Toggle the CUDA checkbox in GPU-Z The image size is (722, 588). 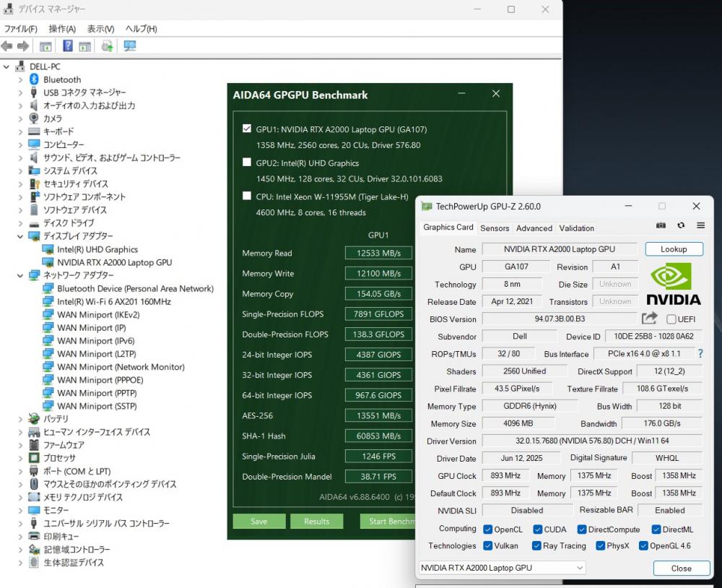pyautogui.click(x=537, y=529)
